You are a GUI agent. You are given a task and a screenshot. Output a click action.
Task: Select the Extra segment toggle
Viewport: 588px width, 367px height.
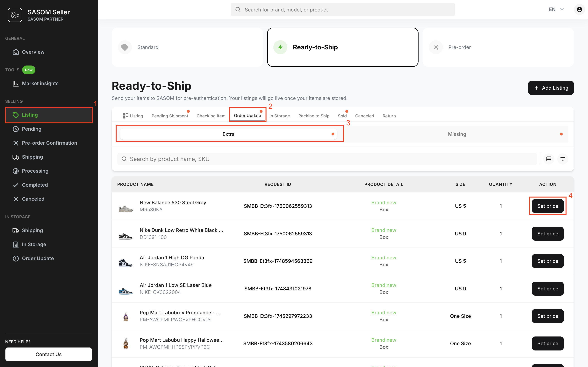tap(228, 134)
